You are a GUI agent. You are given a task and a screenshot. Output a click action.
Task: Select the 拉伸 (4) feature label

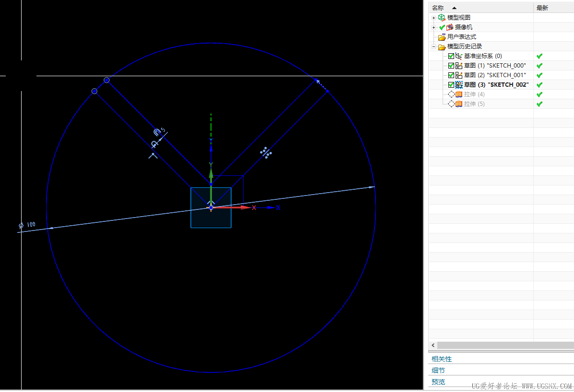point(474,94)
